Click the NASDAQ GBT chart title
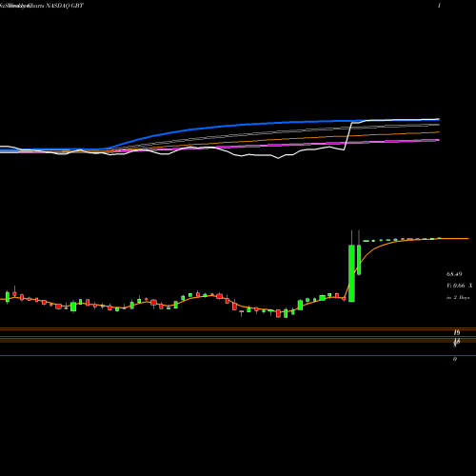Screen dimensions: 476x476 (x=65, y=6)
